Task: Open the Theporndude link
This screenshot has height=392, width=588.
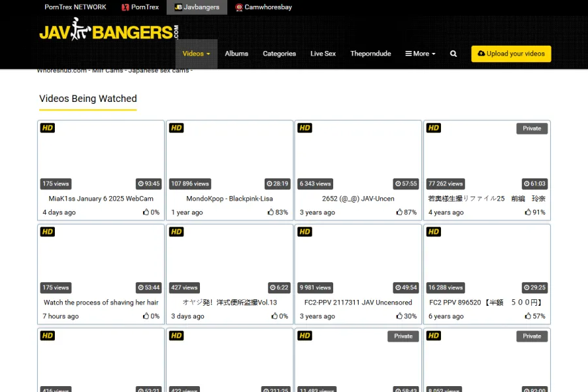Action: 370,54
